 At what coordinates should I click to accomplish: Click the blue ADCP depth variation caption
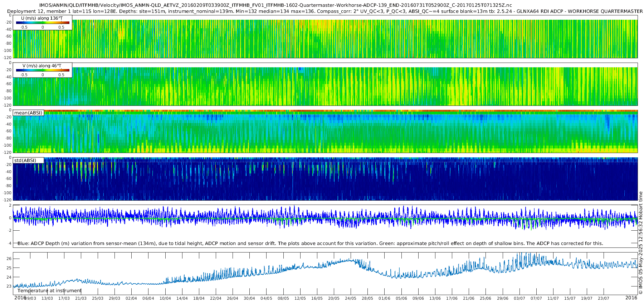pyautogui.click(x=310, y=244)
